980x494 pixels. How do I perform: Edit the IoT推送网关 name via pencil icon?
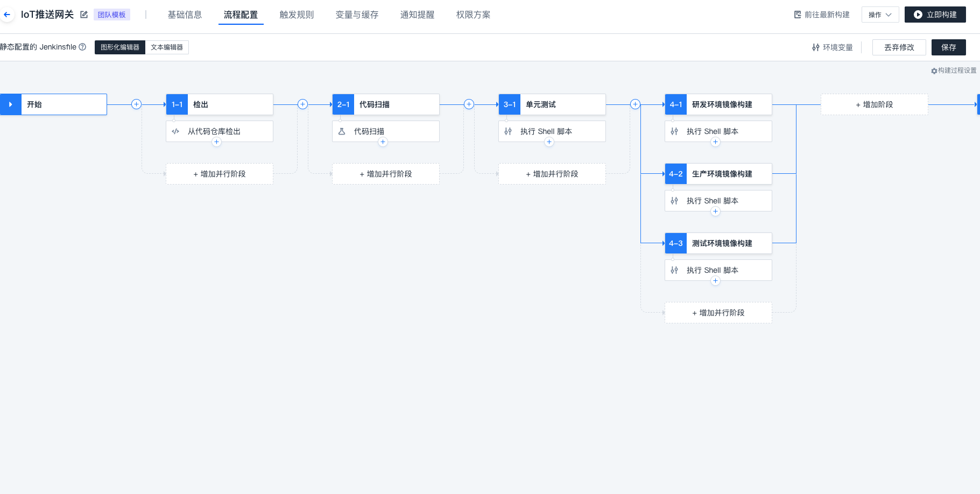(84, 15)
